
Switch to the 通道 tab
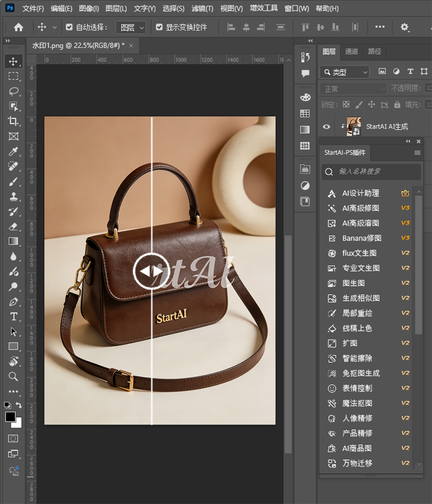(352, 51)
